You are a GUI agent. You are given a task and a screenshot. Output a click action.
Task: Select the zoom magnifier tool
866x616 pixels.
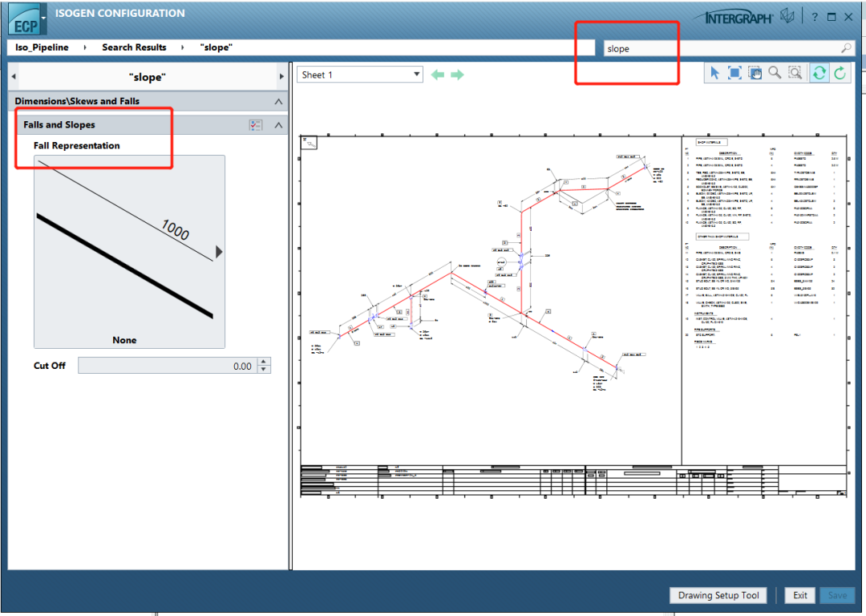point(775,73)
